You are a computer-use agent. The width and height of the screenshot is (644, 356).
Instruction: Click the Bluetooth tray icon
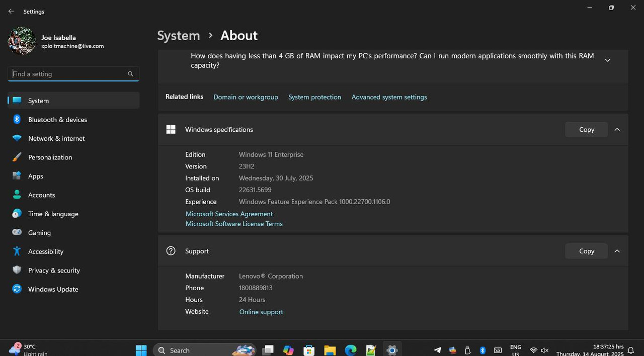[x=482, y=350]
